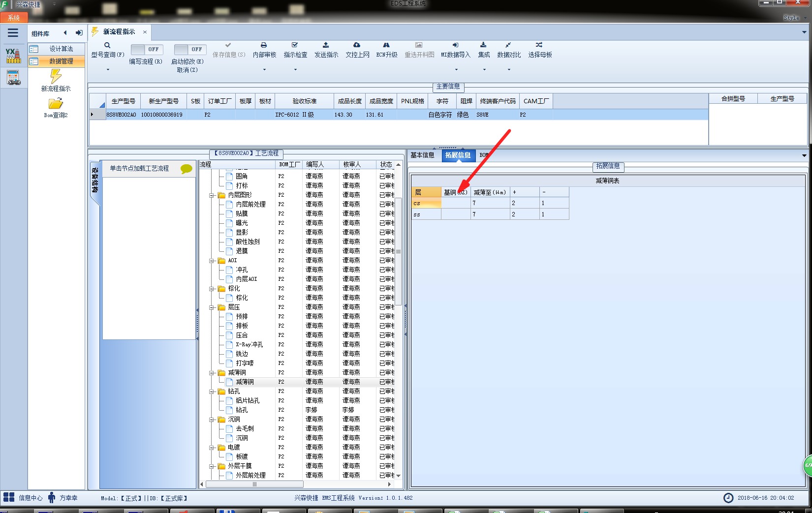Click 指示检查 checklist icon
812x513 pixels.
click(x=295, y=45)
